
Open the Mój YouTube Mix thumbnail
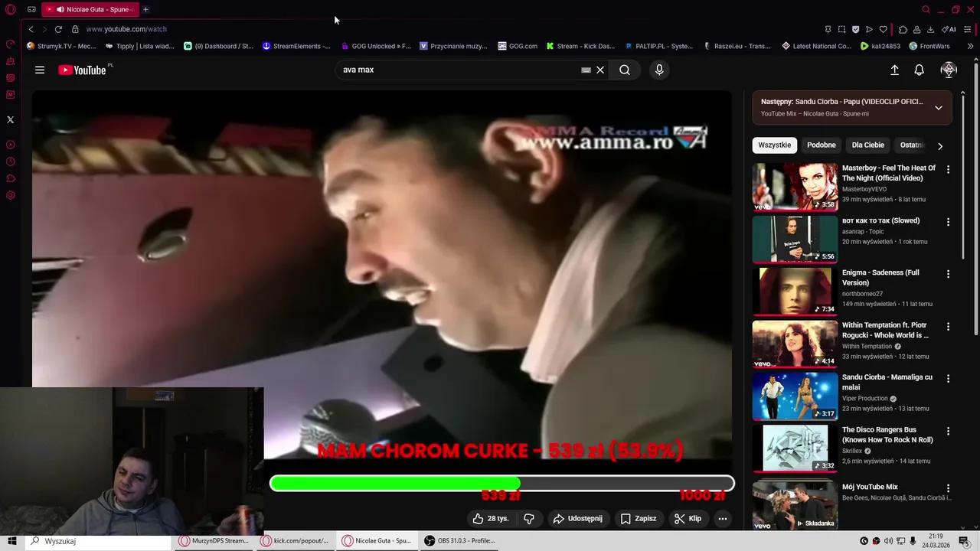[x=795, y=504]
